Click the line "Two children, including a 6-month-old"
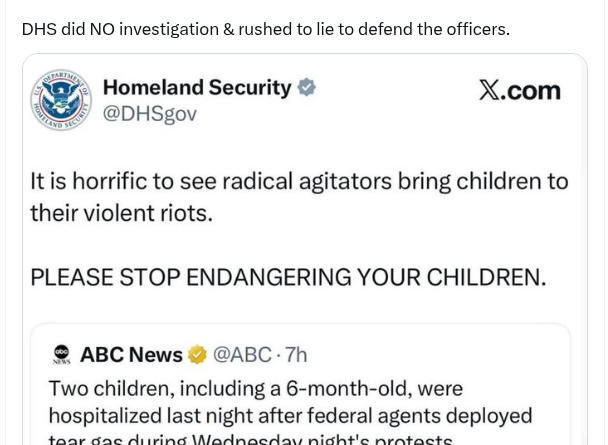The image size is (608, 445). pyautogui.click(x=255, y=388)
